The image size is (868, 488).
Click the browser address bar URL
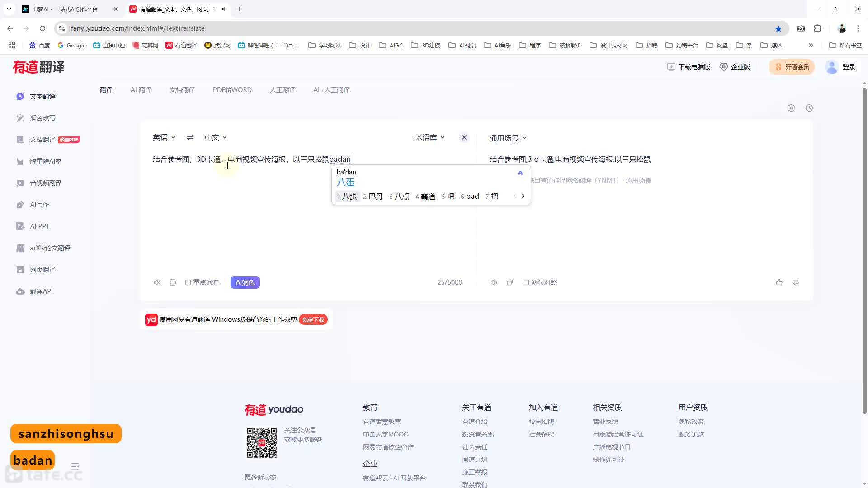[x=138, y=28]
